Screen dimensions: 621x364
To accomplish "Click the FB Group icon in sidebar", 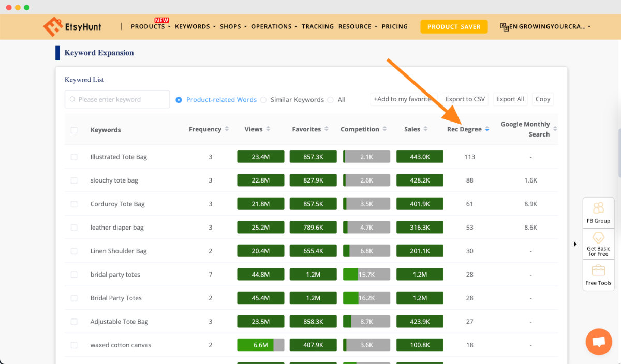I will click(598, 208).
